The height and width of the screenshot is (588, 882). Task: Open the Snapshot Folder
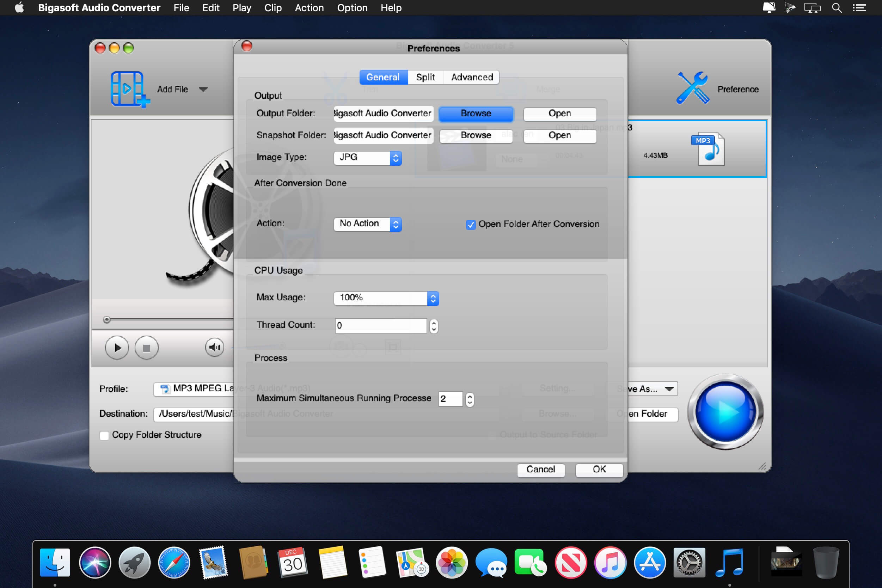coord(559,135)
